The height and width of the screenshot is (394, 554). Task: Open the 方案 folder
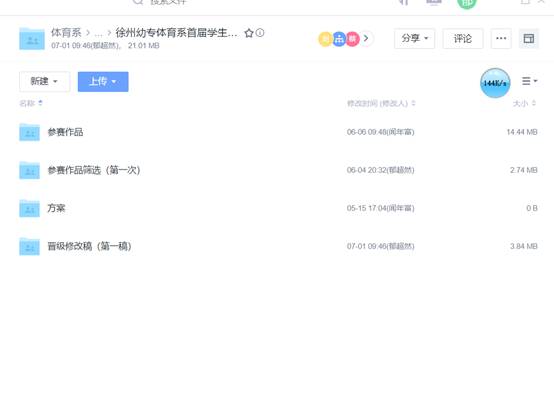point(57,208)
